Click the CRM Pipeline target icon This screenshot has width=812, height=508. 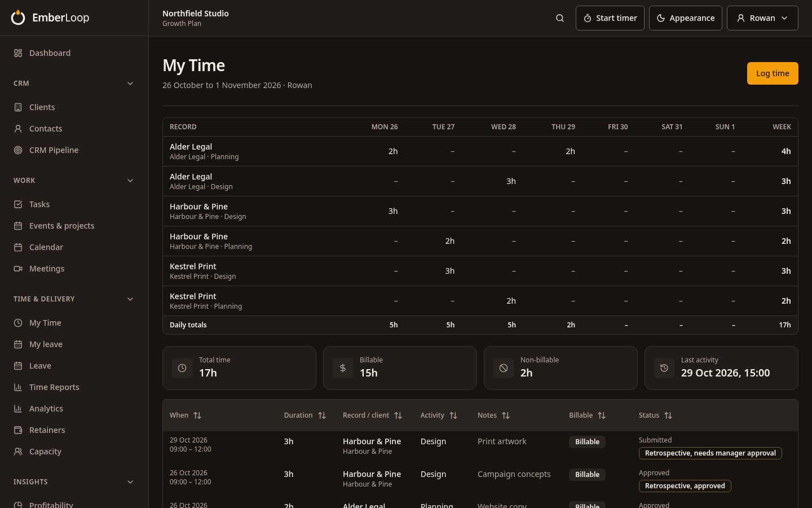tap(18, 150)
